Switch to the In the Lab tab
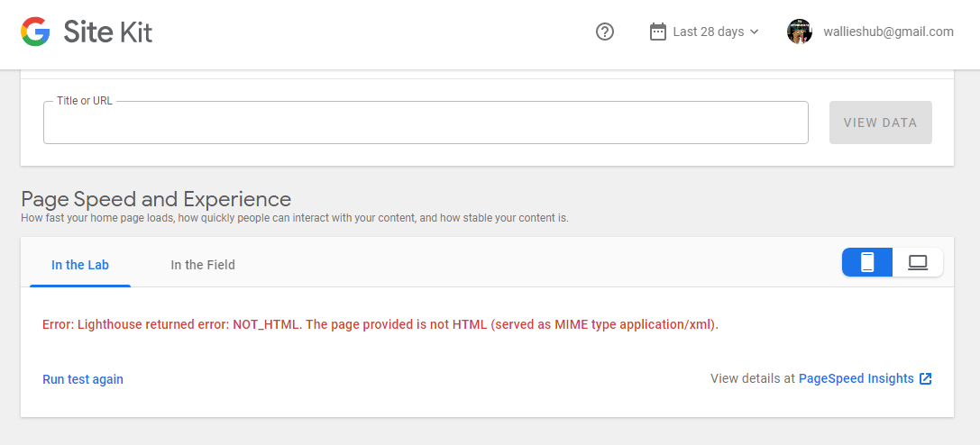Viewport: 980px width, 445px height. click(x=80, y=265)
